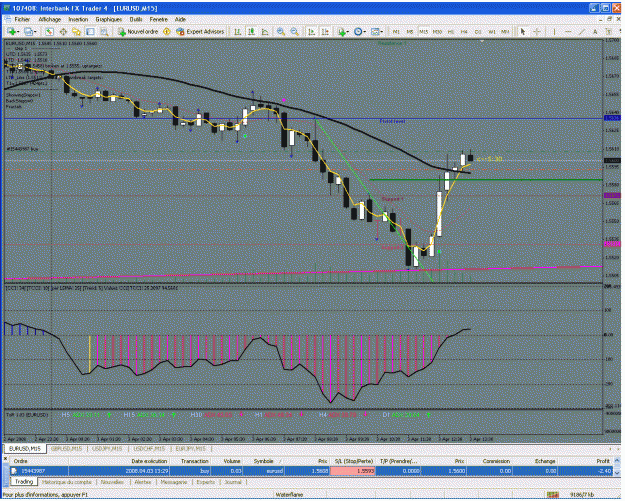The height and width of the screenshot is (501, 625).
Task: Toggle the Data Window crosshair-style icon
Action: coord(63,31)
